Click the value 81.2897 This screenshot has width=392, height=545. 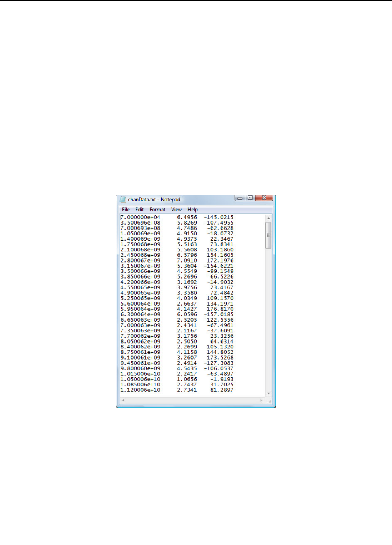point(222,389)
